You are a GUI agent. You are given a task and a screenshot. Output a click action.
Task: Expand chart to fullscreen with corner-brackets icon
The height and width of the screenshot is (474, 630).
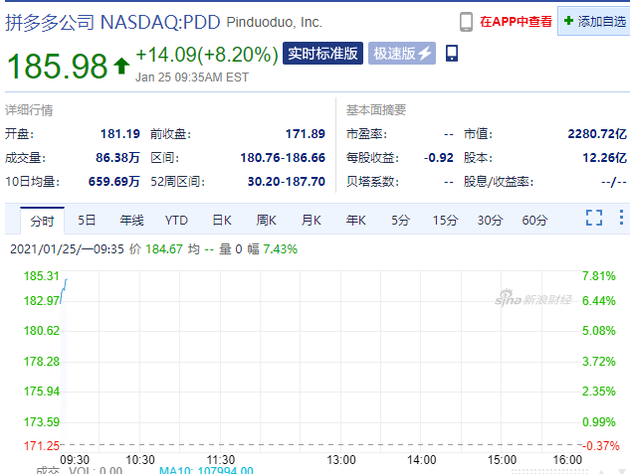(594, 218)
